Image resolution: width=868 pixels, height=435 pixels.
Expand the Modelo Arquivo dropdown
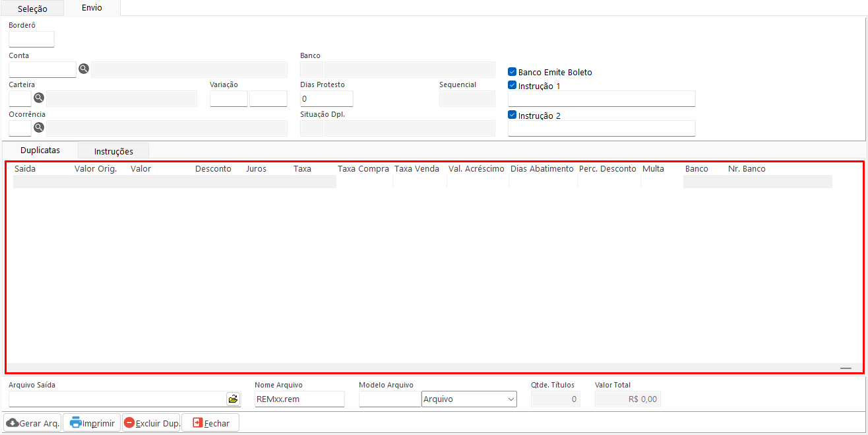pos(511,399)
